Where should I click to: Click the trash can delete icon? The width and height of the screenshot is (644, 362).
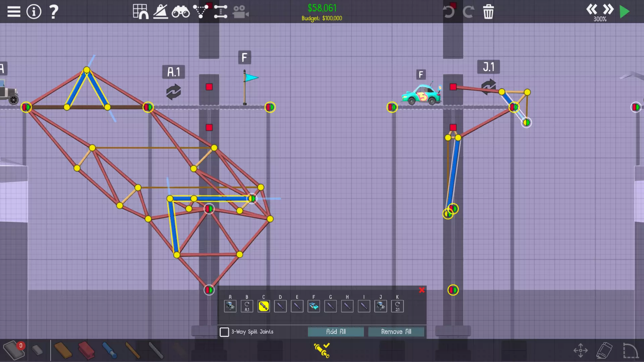pyautogui.click(x=488, y=12)
